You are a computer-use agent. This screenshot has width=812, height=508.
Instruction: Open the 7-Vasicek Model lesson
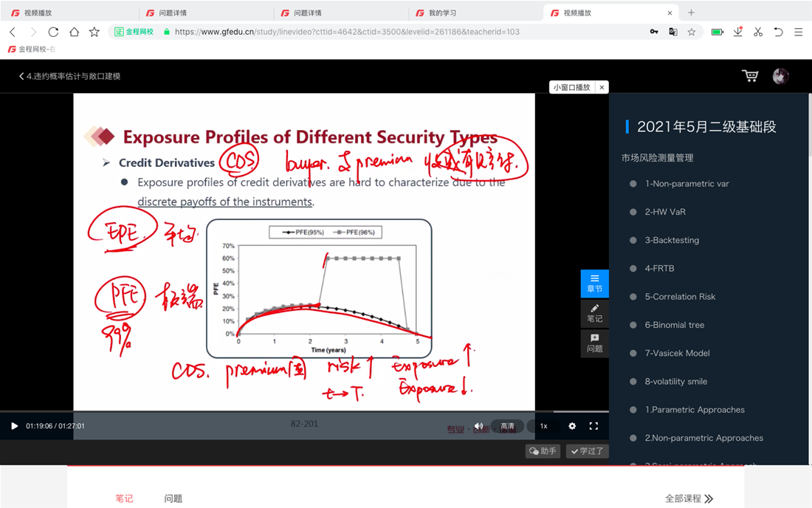pos(677,353)
